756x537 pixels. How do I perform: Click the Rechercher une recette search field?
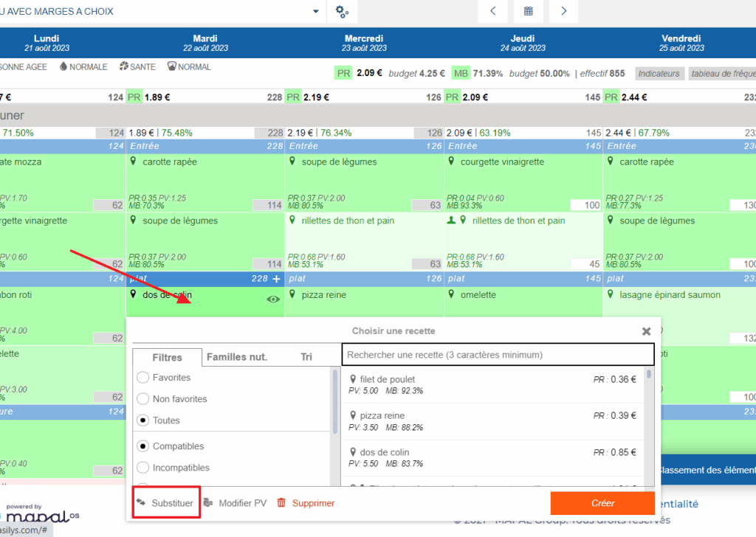(x=498, y=355)
